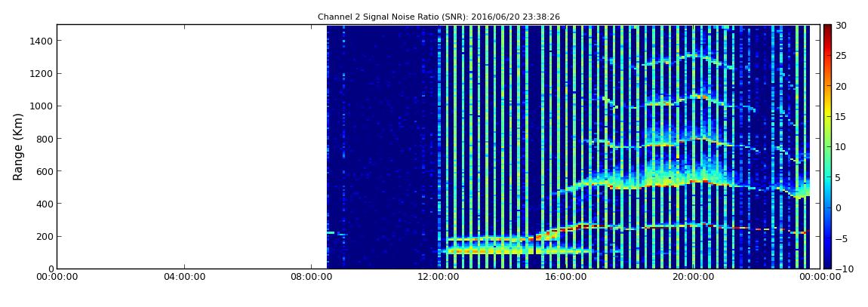Click the 200 tick label on range axis
Screen dimensions: 868x307
click(45, 237)
